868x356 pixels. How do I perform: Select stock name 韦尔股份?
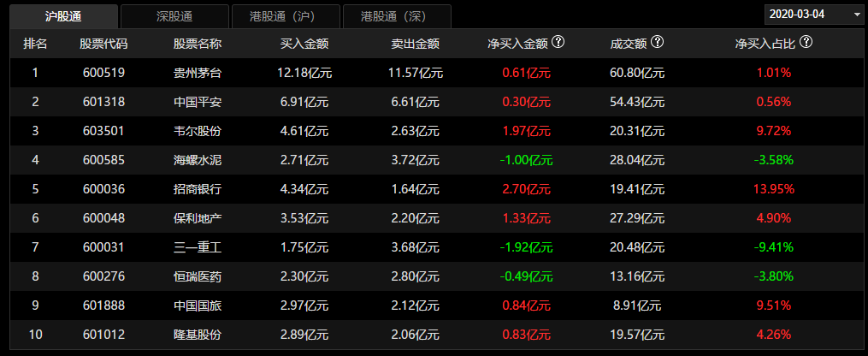[x=198, y=131]
